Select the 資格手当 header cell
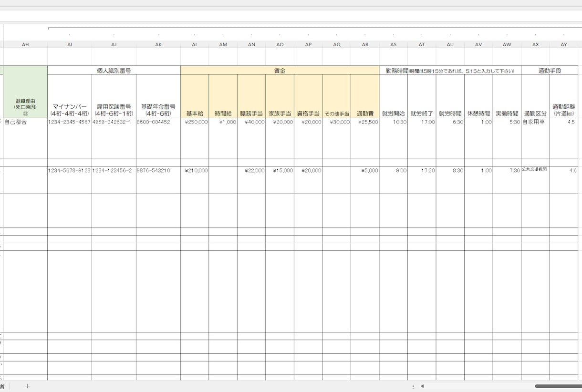 pyautogui.click(x=308, y=96)
